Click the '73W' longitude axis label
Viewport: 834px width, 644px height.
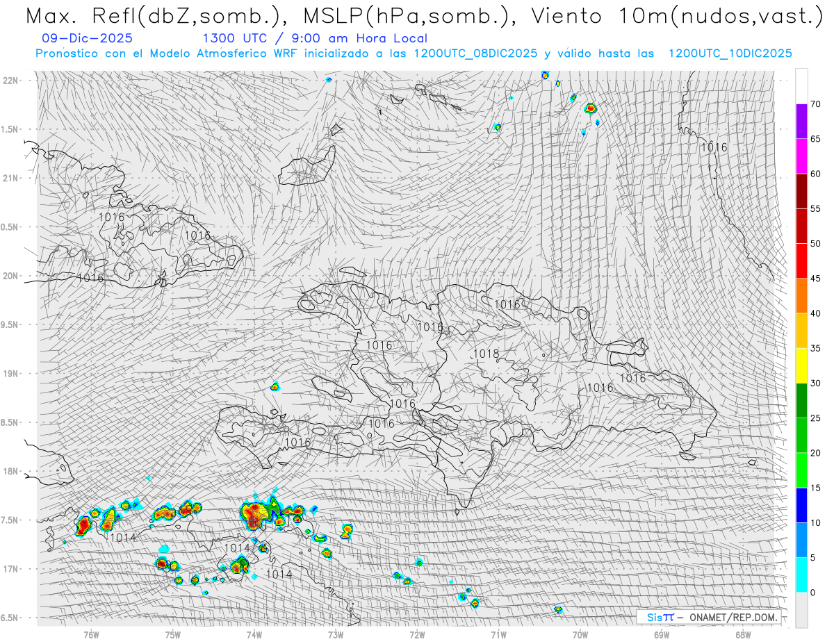(x=336, y=634)
